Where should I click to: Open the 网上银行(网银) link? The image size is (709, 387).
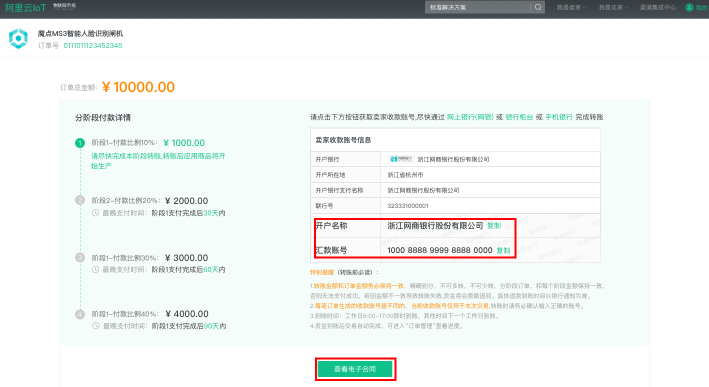tap(470, 117)
